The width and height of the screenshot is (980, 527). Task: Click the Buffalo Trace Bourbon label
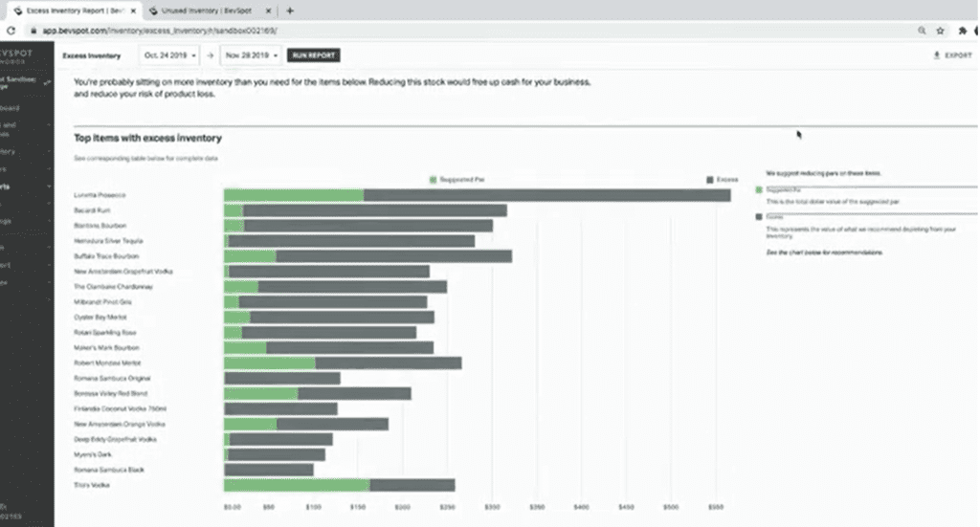(106, 256)
